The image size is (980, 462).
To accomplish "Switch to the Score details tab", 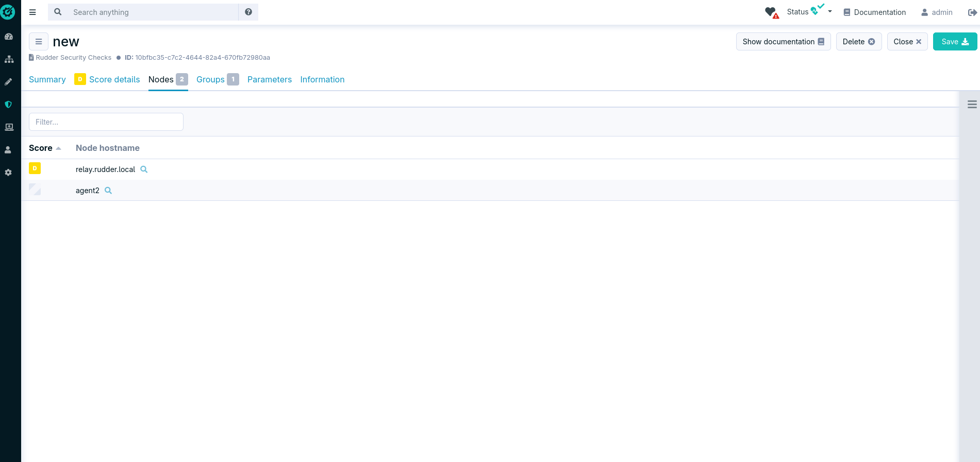I will 114,79.
